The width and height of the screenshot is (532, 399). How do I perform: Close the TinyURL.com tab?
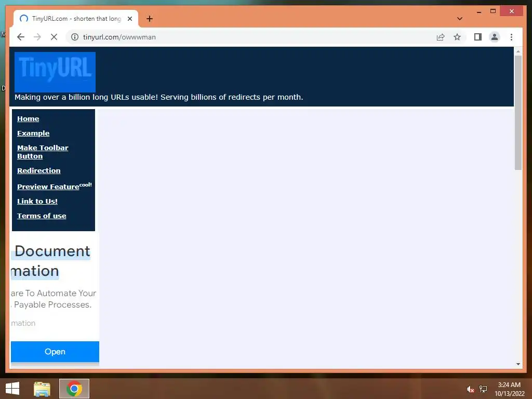(x=129, y=19)
